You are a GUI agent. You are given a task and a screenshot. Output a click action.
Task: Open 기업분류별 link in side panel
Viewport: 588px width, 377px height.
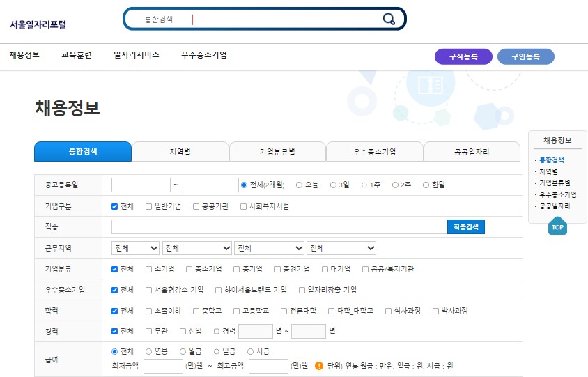555,183
